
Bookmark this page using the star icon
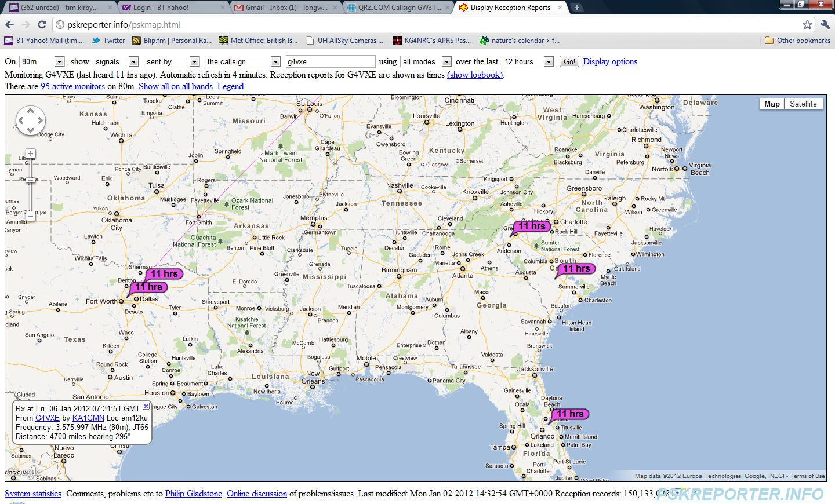[x=808, y=25]
